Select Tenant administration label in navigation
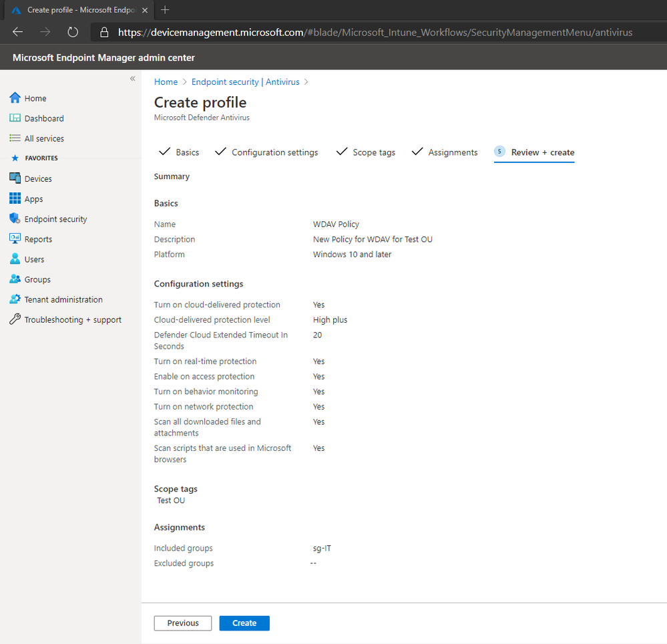Screen dimensions: 667x644 coord(63,300)
